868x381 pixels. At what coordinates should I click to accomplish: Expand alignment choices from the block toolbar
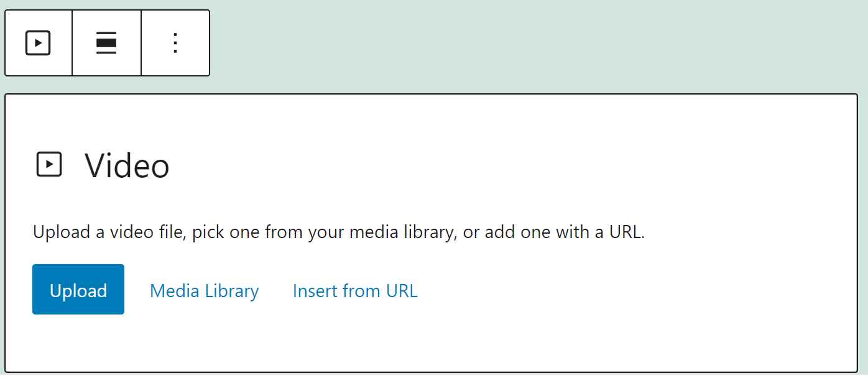(106, 43)
